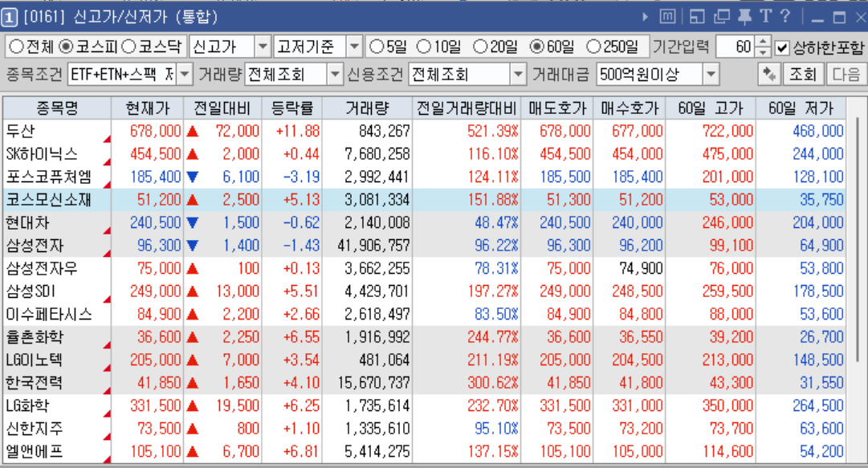Click the 60일 저가 column header

[801, 108]
